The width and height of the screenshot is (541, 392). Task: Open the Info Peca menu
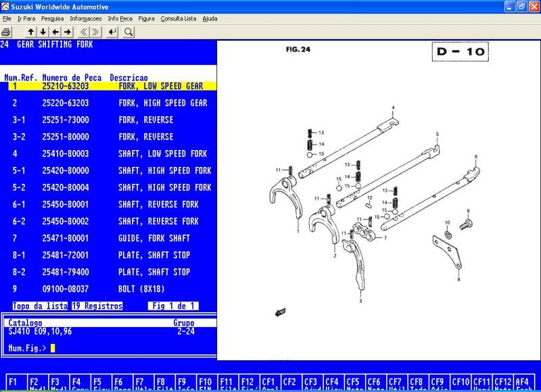(120, 19)
